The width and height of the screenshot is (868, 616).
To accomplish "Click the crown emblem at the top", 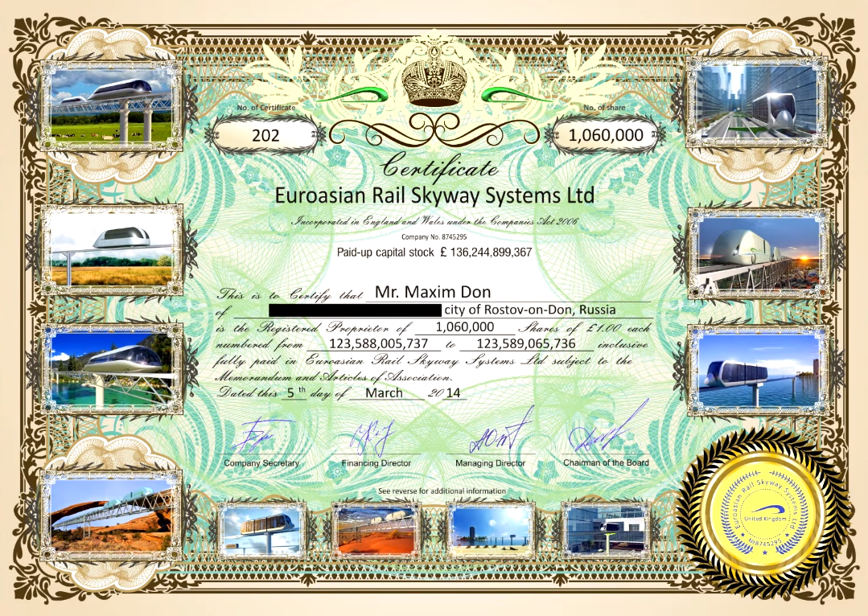I will click(x=433, y=76).
